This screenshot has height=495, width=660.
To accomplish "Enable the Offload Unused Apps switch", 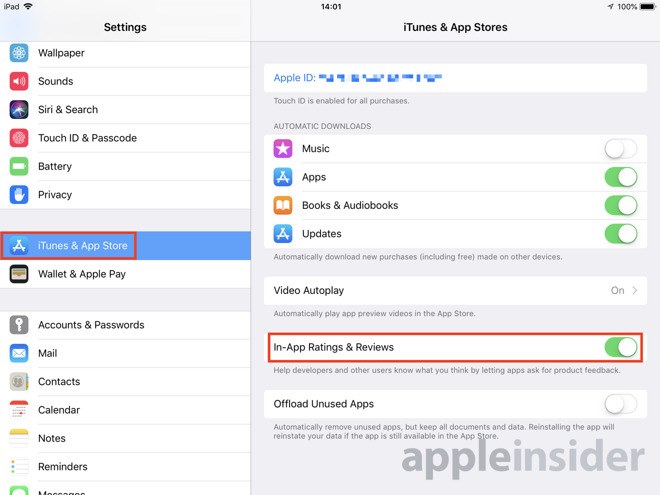I will pyautogui.click(x=621, y=404).
